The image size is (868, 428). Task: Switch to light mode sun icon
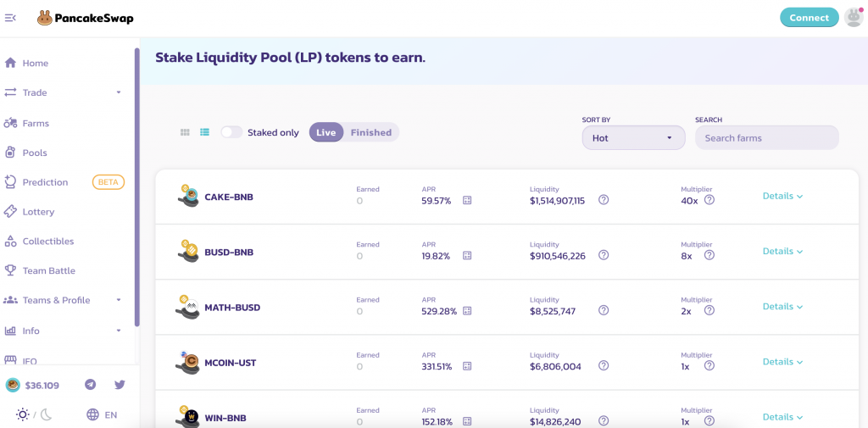coord(23,414)
